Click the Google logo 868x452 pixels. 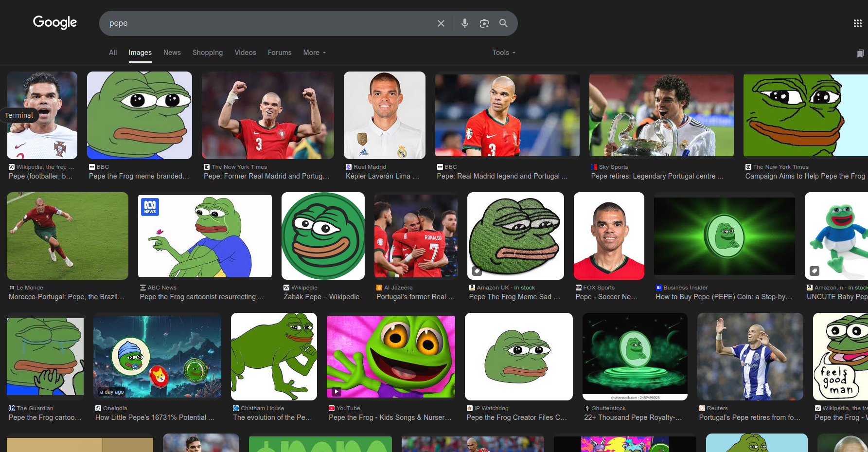[x=55, y=22]
